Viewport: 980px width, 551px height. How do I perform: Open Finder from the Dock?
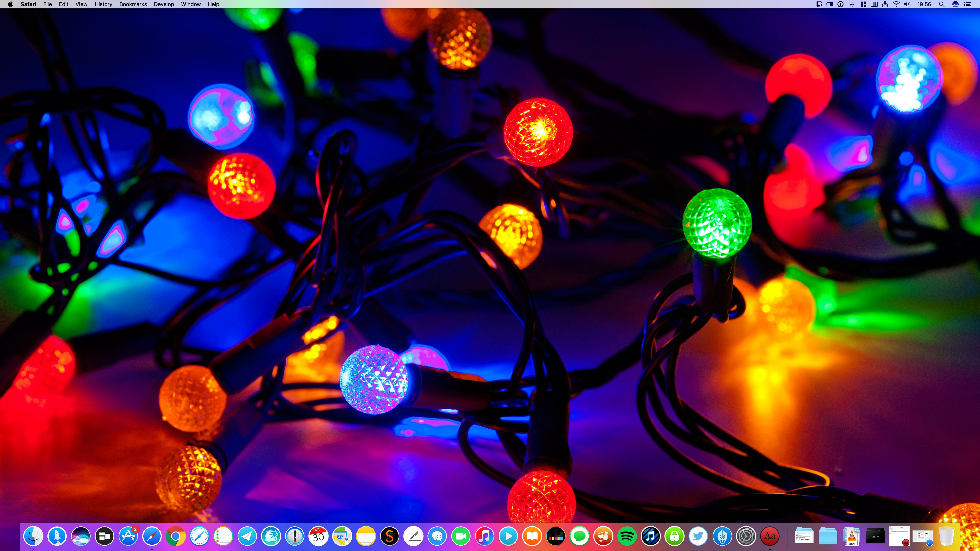(x=33, y=536)
